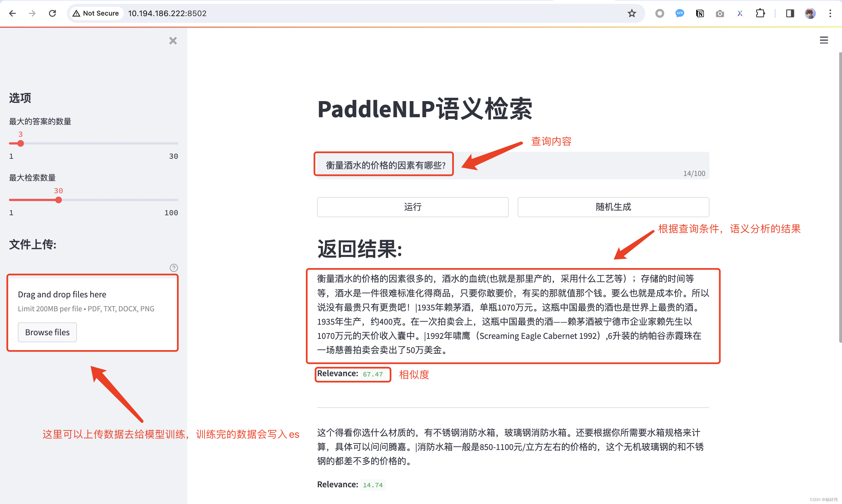Click the blue code chat extension icon

[680, 13]
